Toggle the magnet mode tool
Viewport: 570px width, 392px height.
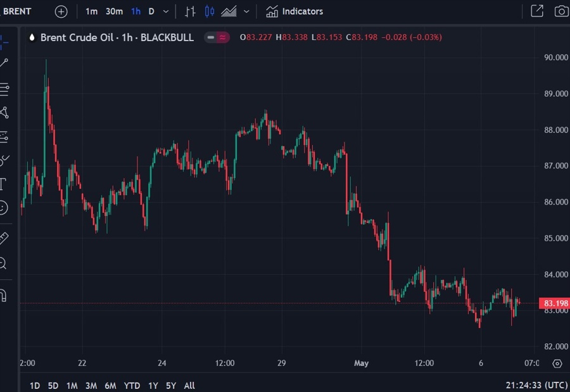3,296
